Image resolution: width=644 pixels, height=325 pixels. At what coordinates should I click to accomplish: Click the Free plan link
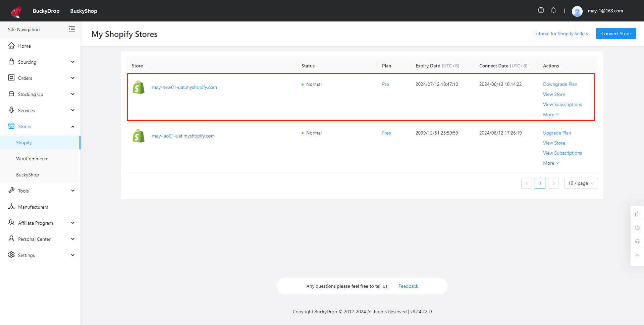coord(386,133)
